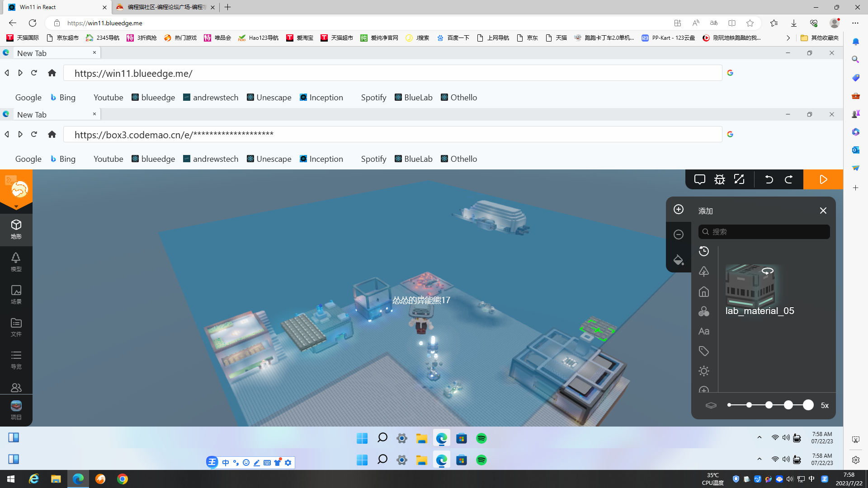Open the 场景 scene panel
The image size is (868, 488).
tap(16, 295)
